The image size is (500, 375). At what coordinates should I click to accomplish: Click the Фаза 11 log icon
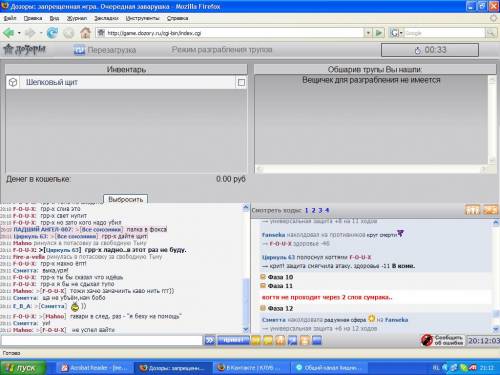263,285
